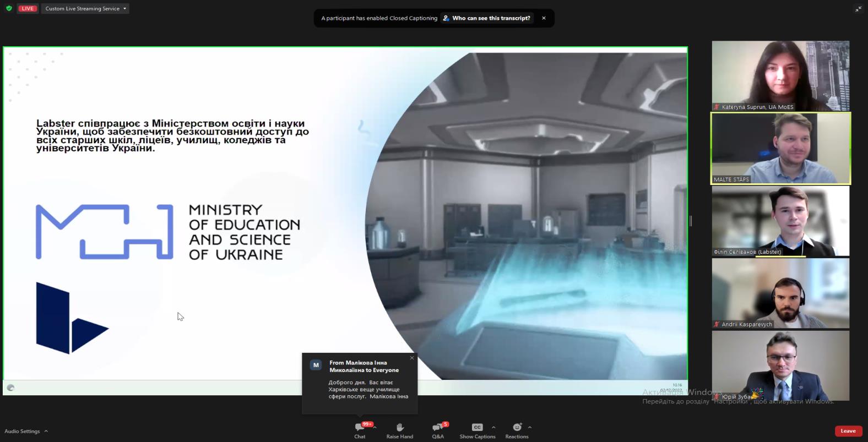Expand the Show Captions options arrow

(x=493, y=427)
